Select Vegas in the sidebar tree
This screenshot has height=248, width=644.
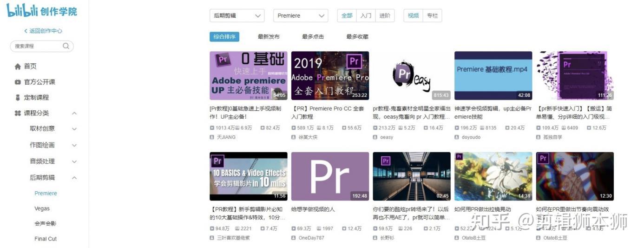click(42, 208)
